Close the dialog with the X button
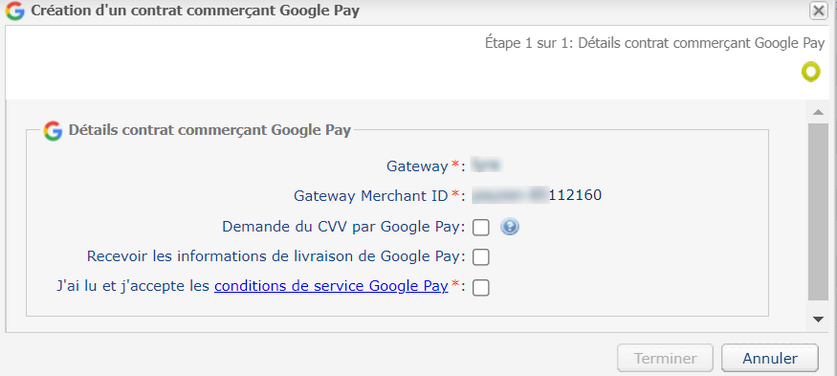Image resolution: width=837 pixels, height=376 pixels. click(818, 11)
